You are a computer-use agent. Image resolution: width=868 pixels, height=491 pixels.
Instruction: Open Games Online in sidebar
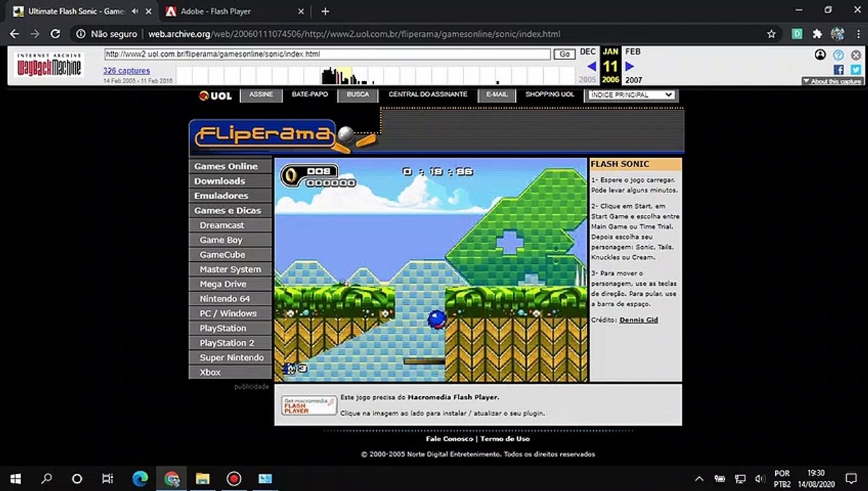tap(230, 166)
